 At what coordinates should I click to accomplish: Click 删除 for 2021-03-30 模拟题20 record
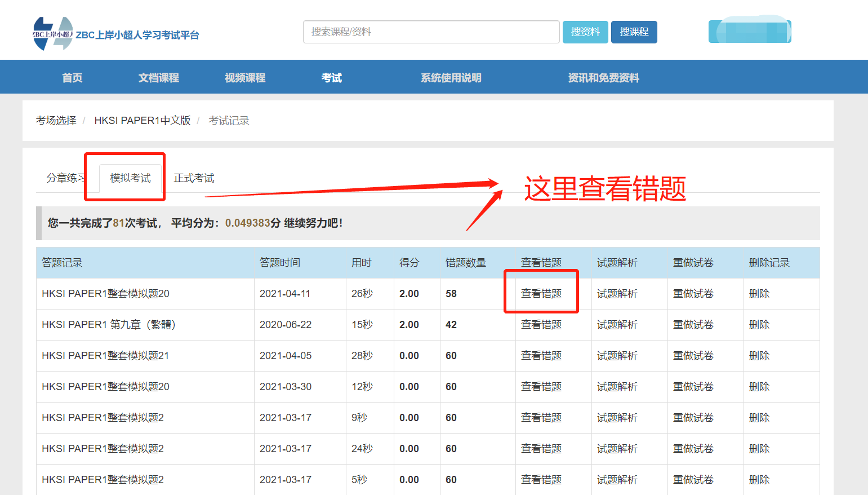tap(759, 387)
